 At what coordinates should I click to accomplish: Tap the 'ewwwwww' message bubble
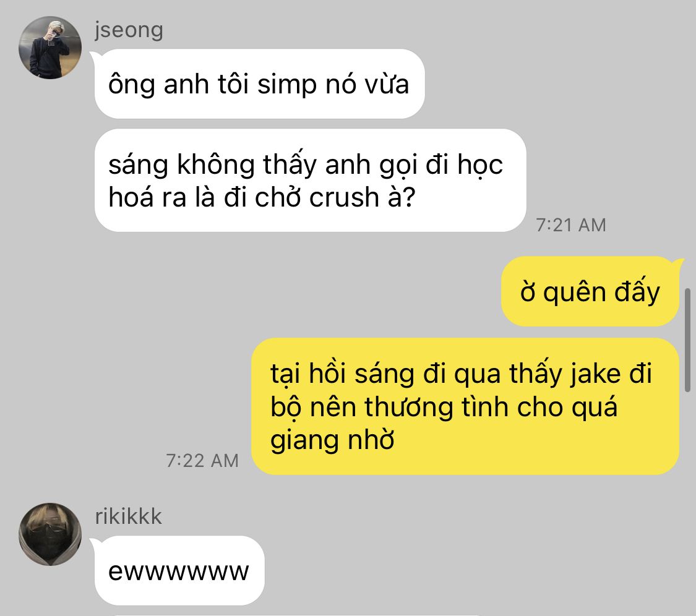coord(179,570)
